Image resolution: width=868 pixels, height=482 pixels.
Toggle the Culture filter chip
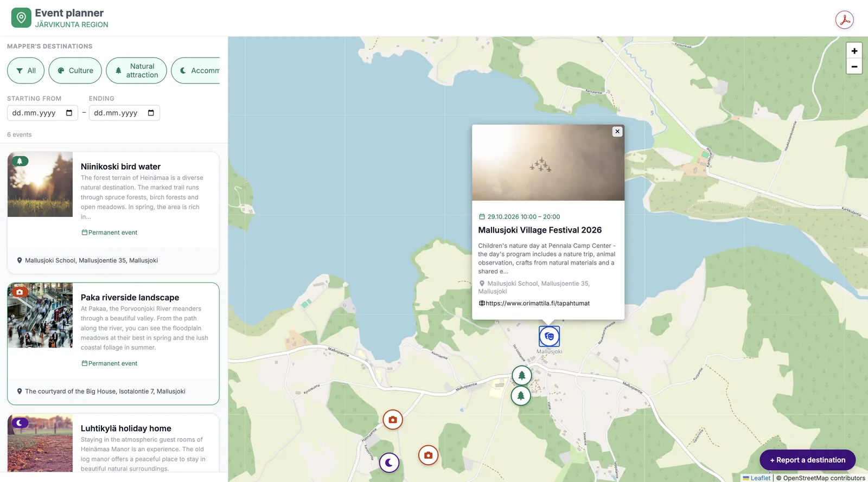[75, 70]
